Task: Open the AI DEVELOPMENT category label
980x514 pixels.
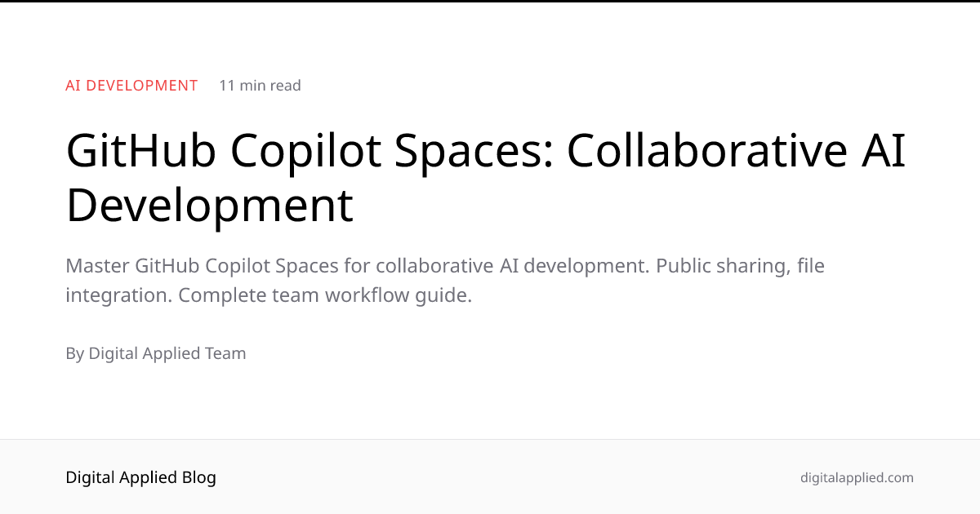Action: [x=131, y=85]
